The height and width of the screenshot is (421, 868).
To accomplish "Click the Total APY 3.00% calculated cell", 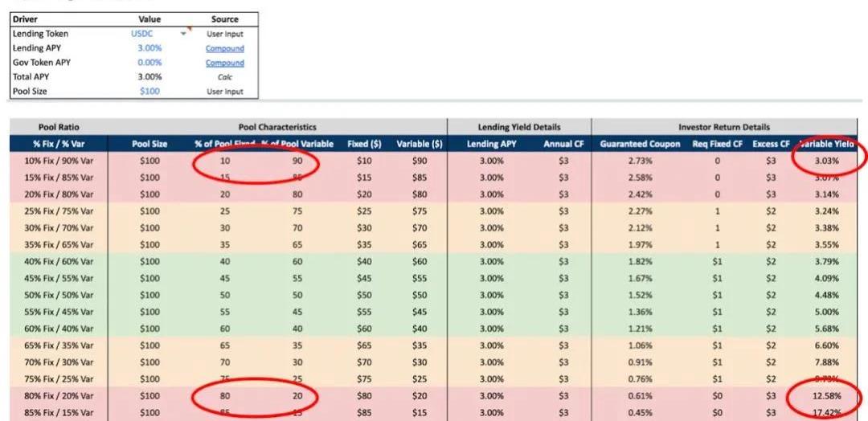I will point(149,77).
